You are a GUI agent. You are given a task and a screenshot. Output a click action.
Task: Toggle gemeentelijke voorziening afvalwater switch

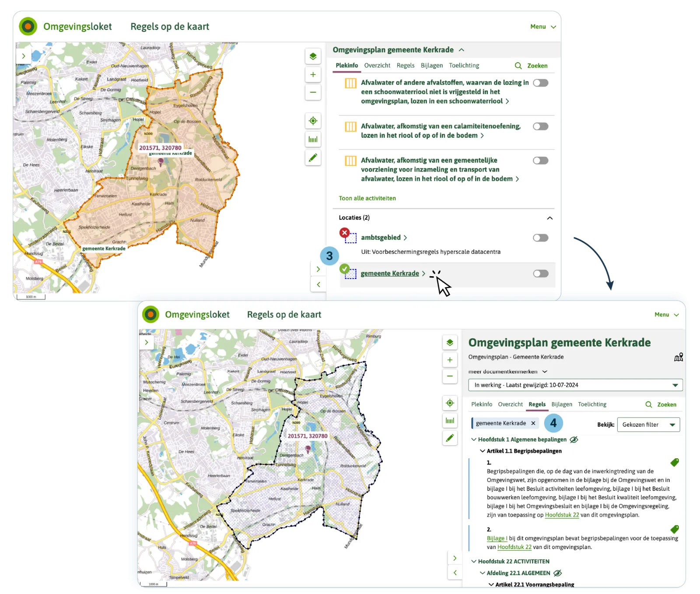[541, 161]
